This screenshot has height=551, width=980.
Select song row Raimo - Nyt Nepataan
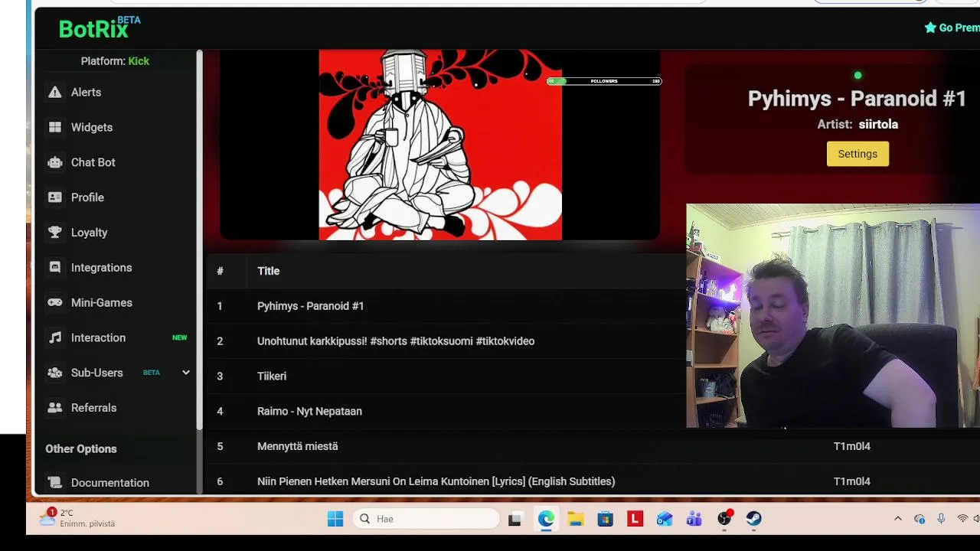[x=446, y=412]
